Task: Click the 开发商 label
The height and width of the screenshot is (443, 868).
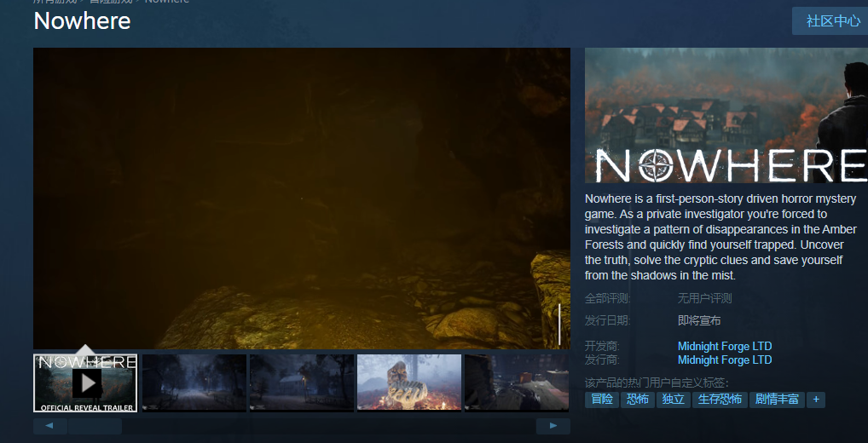Action: (602, 346)
